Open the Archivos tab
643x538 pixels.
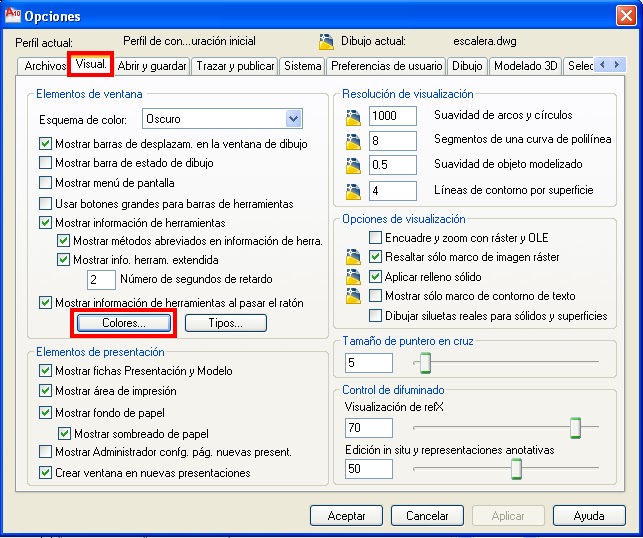[x=44, y=66]
